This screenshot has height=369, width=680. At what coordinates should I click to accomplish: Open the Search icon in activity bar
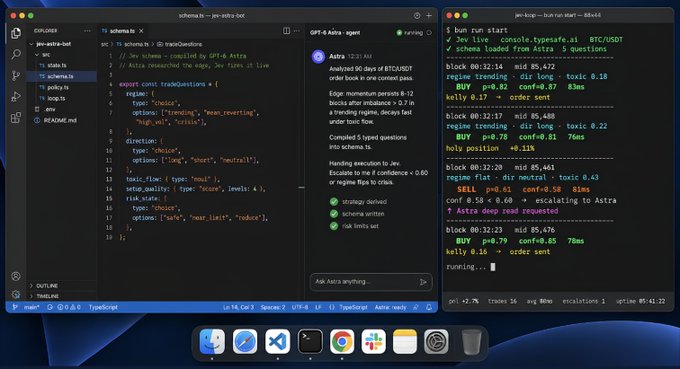(16, 54)
